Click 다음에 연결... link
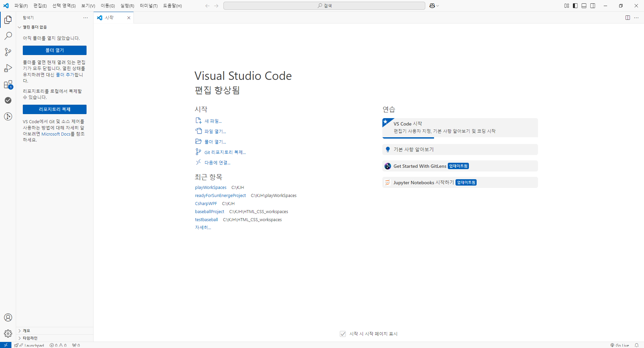This screenshot has width=644, height=348. 213,163
